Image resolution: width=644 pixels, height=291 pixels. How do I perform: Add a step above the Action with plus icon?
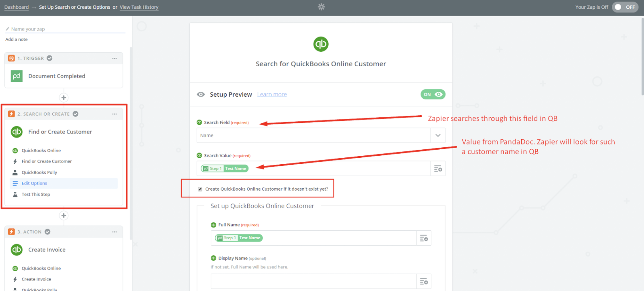tap(64, 215)
